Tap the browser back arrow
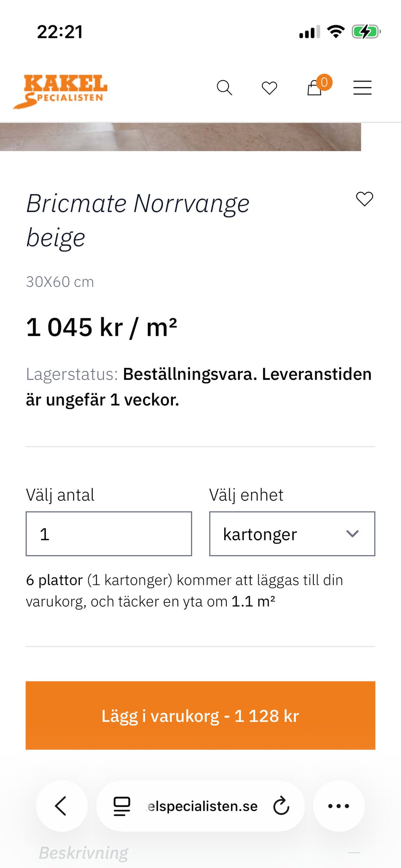Viewport: 401px width, 868px height. click(x=61, y=806)
